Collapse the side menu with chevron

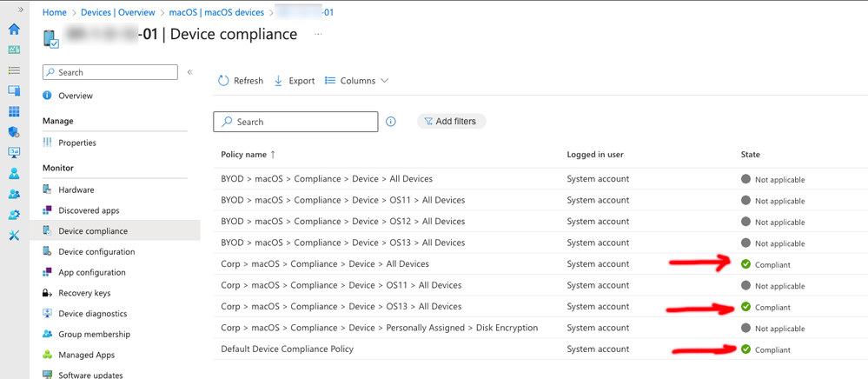[x=189, y=72]
